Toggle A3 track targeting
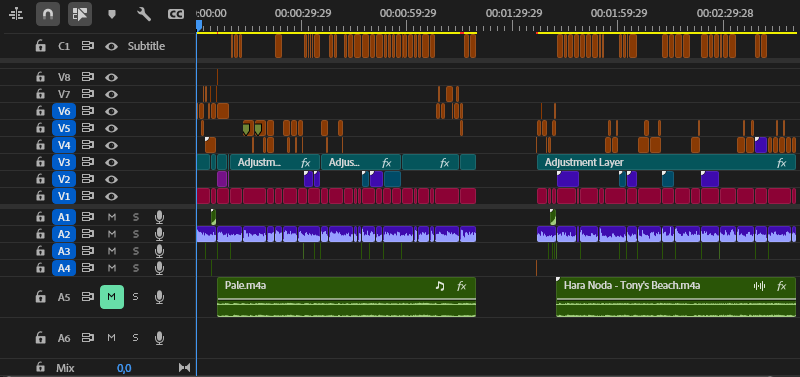800x377 pixels. point(64,251)
